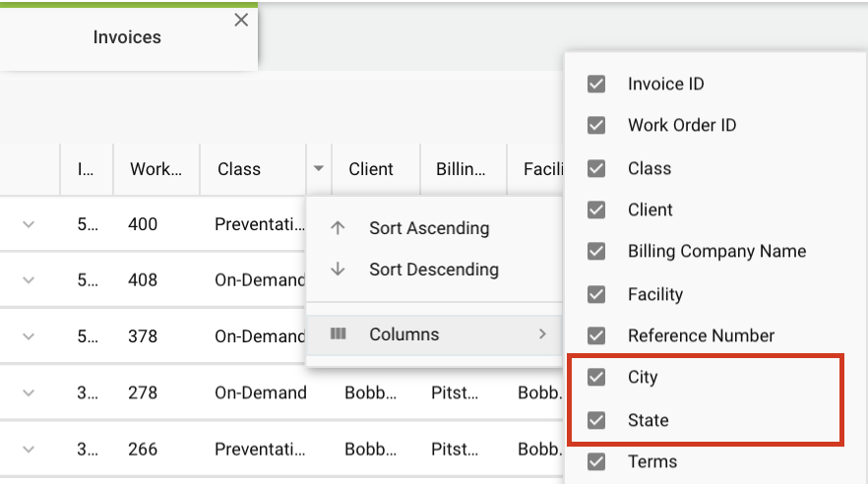Open the Class column dropdown arrow
This screenshot has width=868, height=484.
[x=318, y=169]
